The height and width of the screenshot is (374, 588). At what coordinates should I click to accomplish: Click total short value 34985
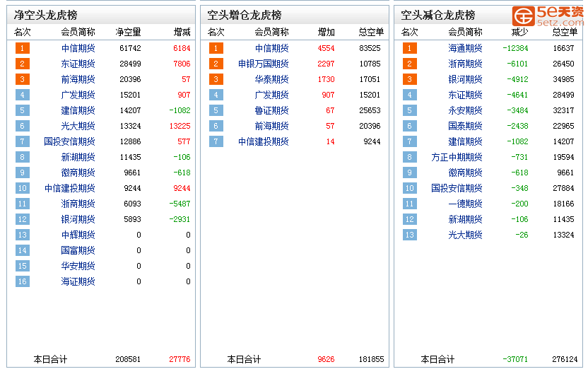tap(564, 79)
